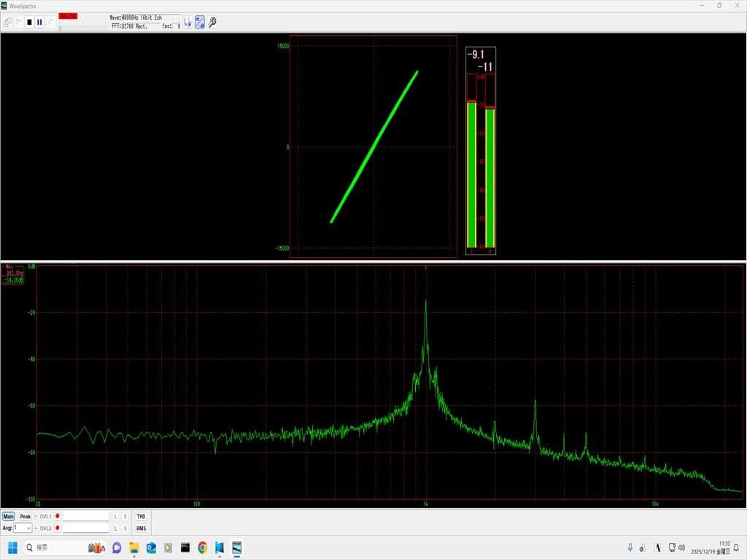The image size is (747, 560).
Task: Click the playback position slider in toolbar
Action: tap(80, 26)
